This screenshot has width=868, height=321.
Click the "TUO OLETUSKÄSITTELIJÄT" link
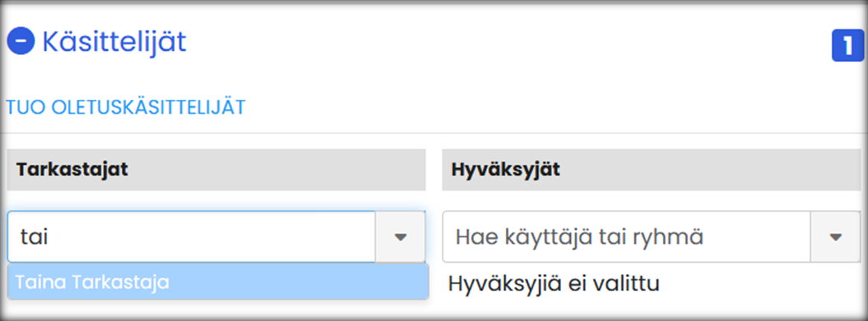pyautogui.click(x=126, y=107)
